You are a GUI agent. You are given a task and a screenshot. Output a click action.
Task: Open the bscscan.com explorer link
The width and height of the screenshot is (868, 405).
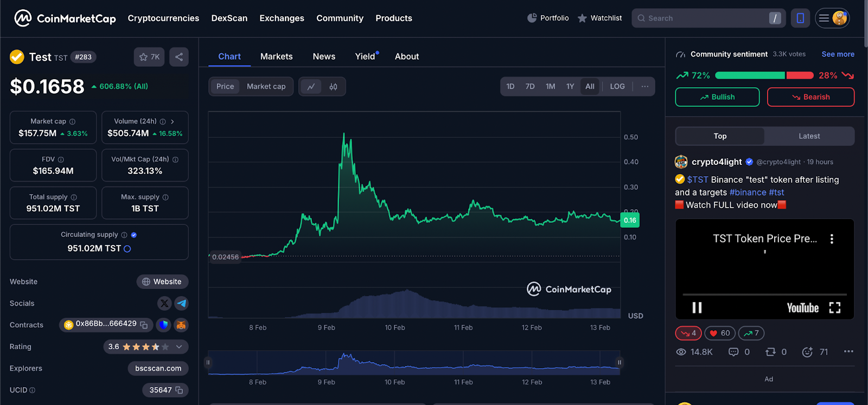(x=158, y=368)
